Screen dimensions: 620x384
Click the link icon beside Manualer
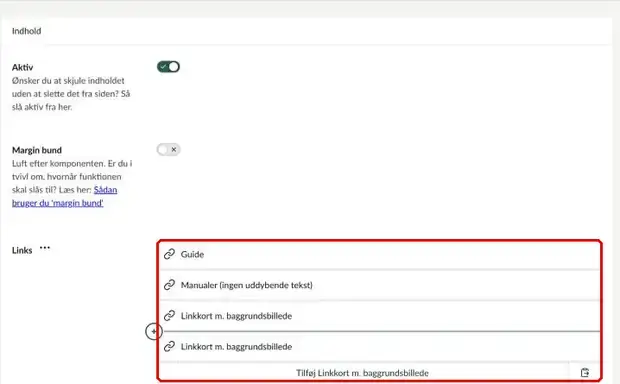pyautogui.click(x=169, y=285)
